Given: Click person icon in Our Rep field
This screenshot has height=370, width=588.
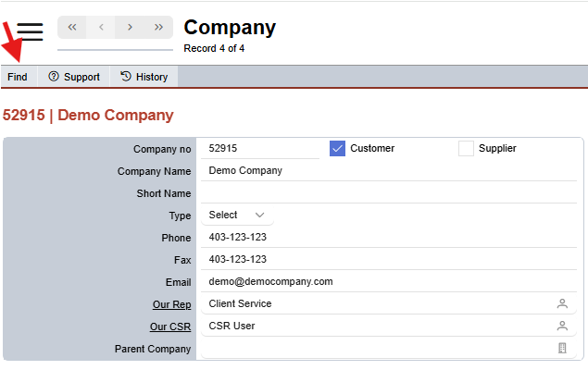Looking at the screenshot, I should 561,303.
